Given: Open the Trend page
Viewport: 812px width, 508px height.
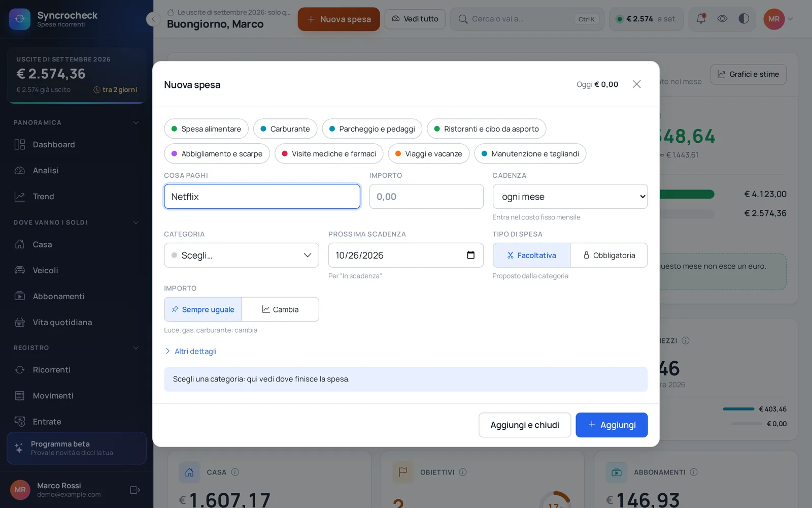Looking at the screenshot, I should pyautogui.click(x=77, y=197).
